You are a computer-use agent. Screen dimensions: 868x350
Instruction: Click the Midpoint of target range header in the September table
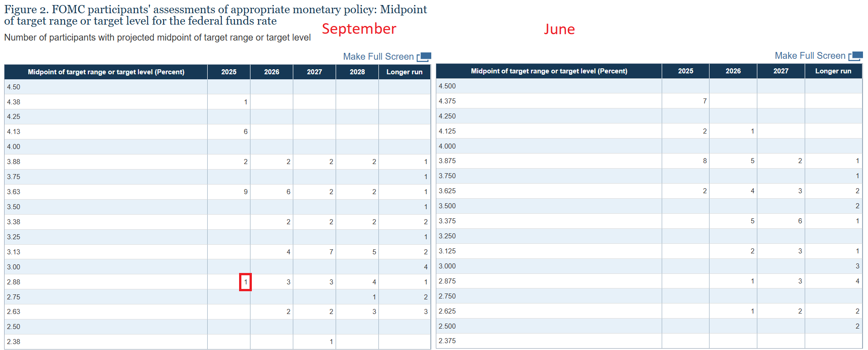[106, 72]
